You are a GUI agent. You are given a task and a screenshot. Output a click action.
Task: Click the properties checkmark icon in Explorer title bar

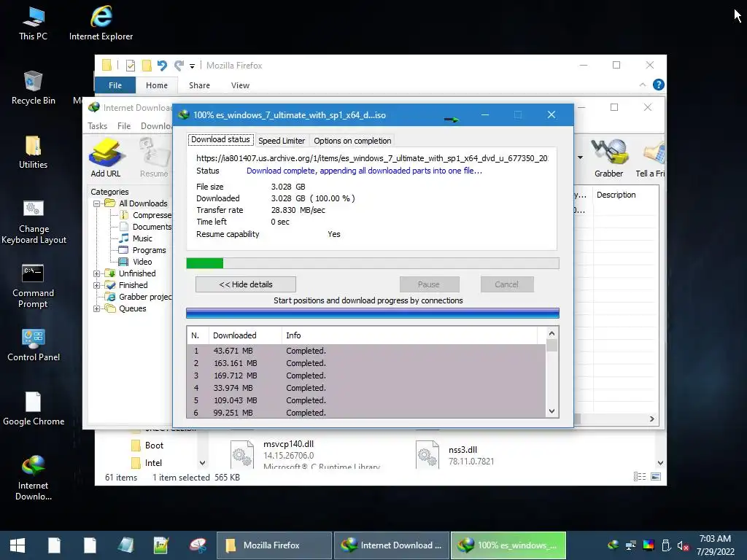[x=130, y=65]
